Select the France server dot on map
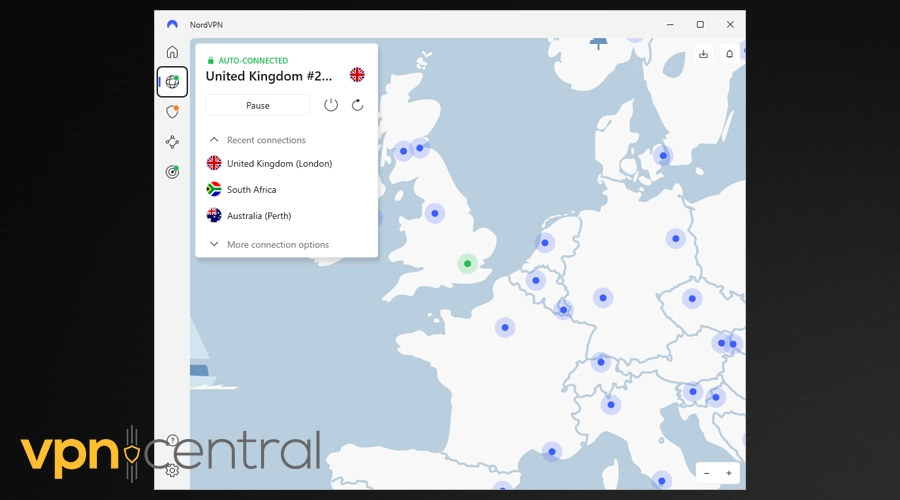Image resolution: width=900 pixels, height=500 pixels. tap(505, 328)
